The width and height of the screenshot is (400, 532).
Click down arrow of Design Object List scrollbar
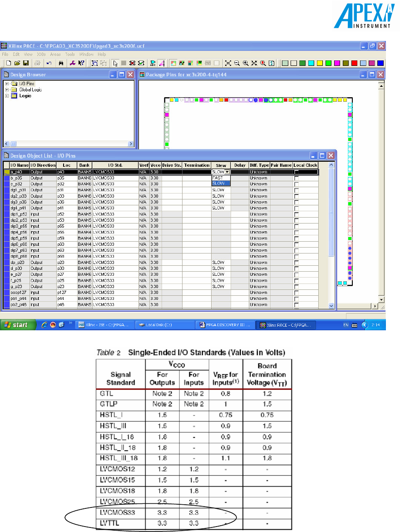(x=331, y=306)
